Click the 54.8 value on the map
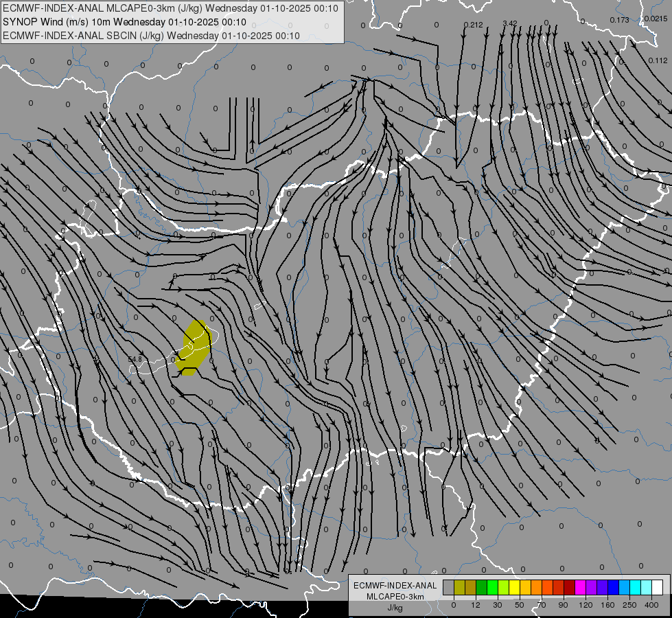This screenshot has height=618, width=672. (135, 359)
